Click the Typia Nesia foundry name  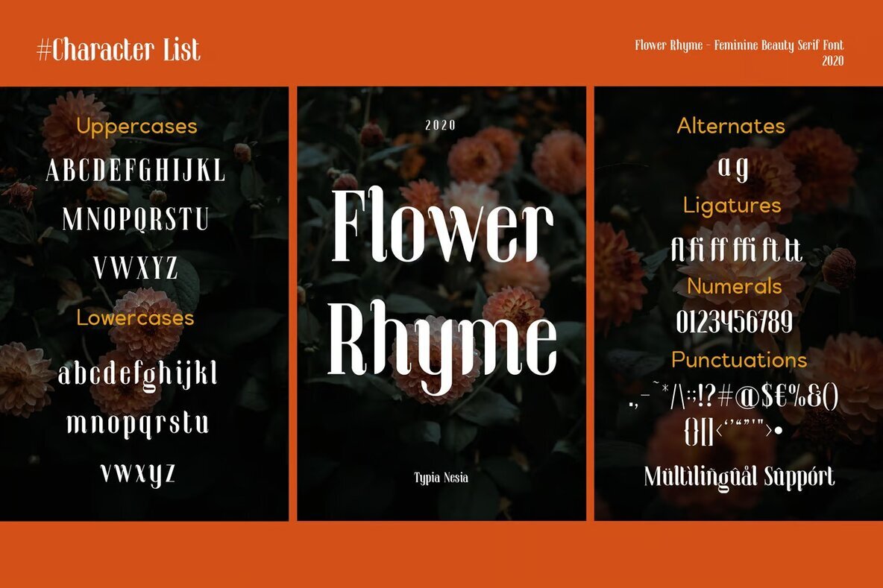point(441,478)
